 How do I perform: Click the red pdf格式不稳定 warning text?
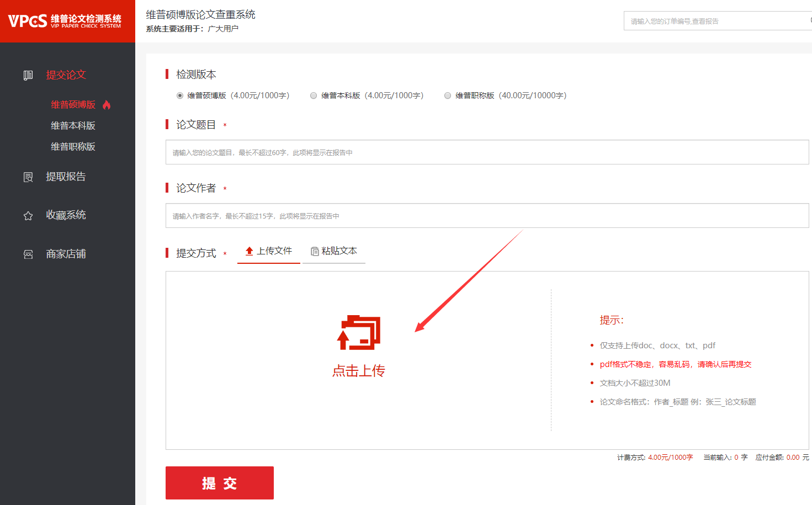[676, 364]
